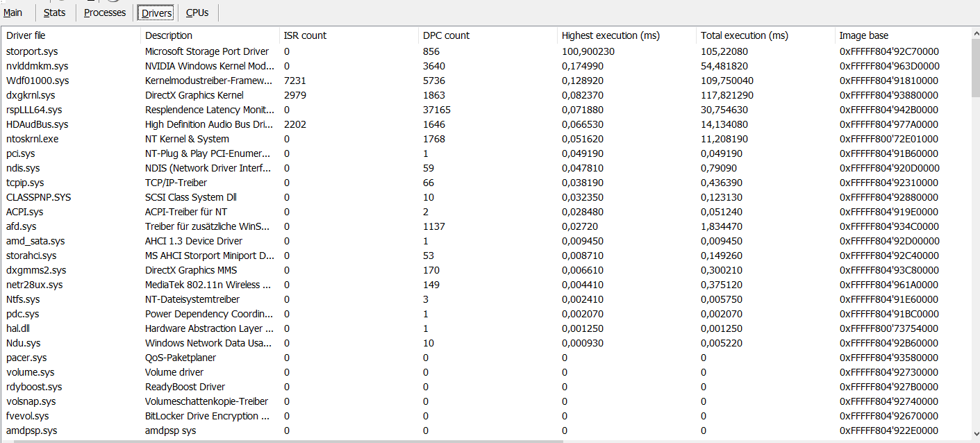Sort by Description column header
The image size is (980, 443).
click(210, 35)
